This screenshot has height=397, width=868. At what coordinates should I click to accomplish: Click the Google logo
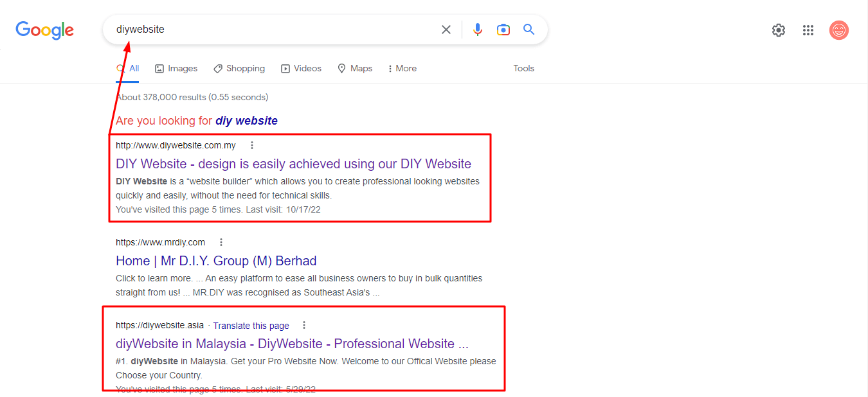point(45,30)
